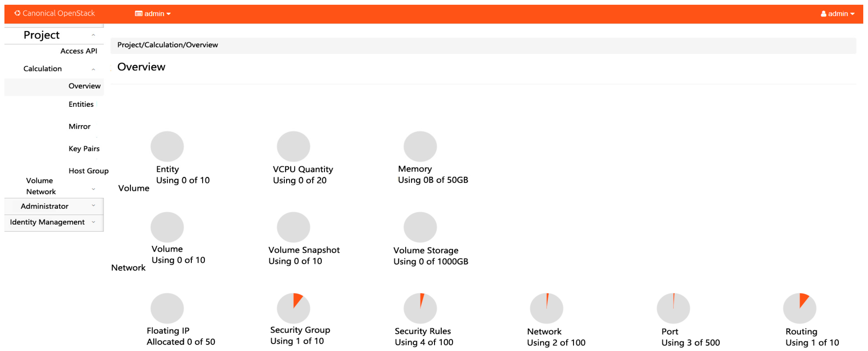Collapse the Project sidebar section
Image resolution: width=868 pixels, height=351 pixels.
[93, 35]
